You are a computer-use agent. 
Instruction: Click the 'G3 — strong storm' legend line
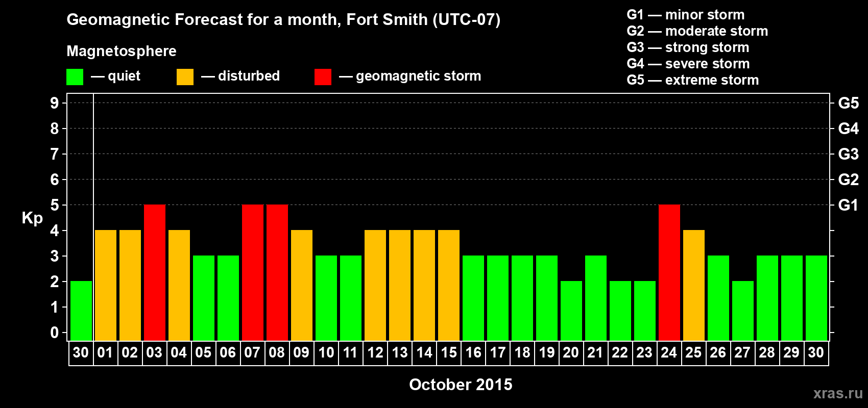point(688,47)
